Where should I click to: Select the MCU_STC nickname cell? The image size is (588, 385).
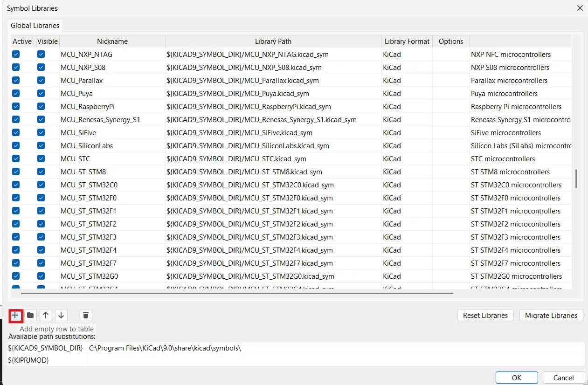tap(112, 158)
